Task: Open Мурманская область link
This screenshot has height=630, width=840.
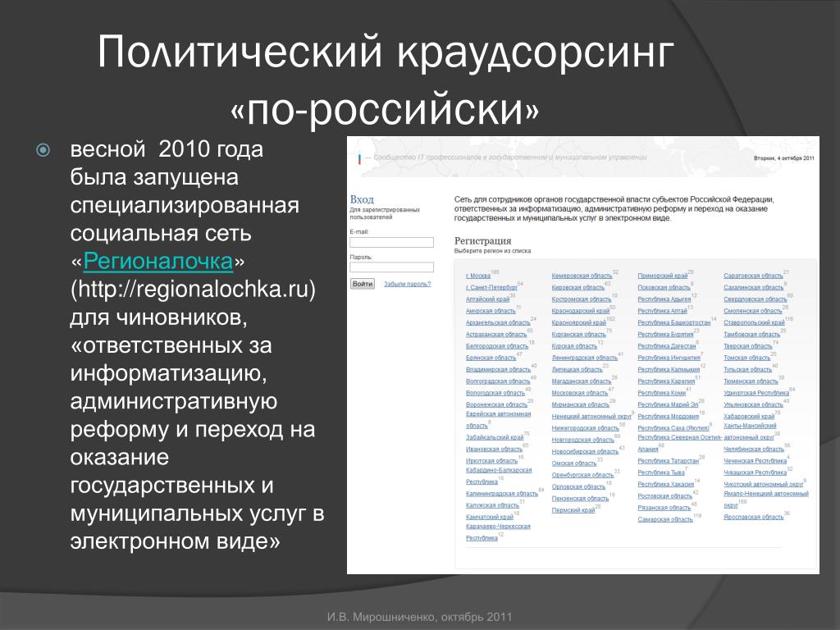Action: click(x=580, y=405)
